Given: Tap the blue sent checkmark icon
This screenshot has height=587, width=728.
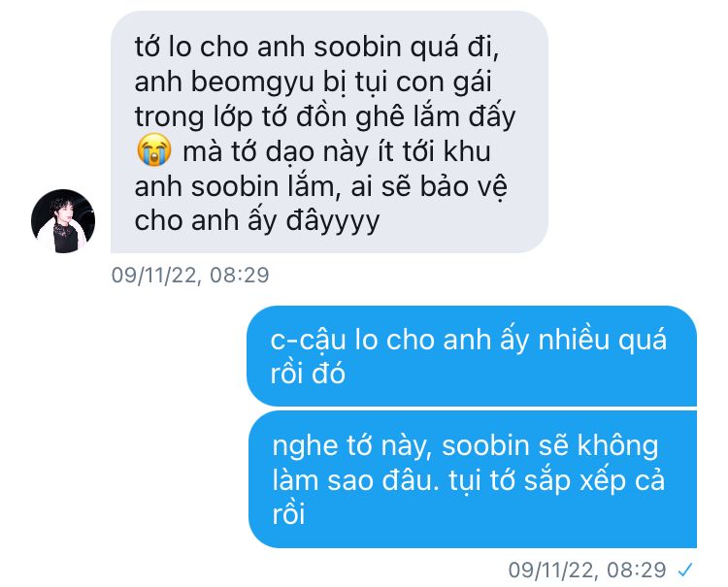Looking at the screenshot, I should pos(685,570).
